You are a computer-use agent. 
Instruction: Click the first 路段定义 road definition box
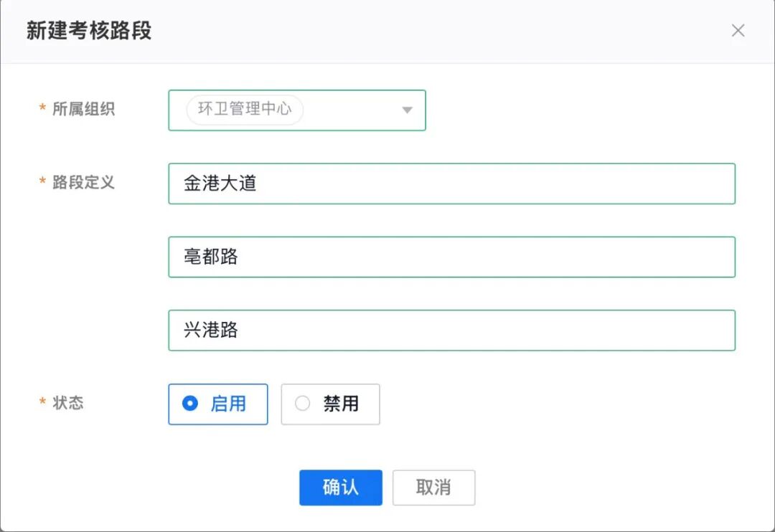(x=451, y=184)
